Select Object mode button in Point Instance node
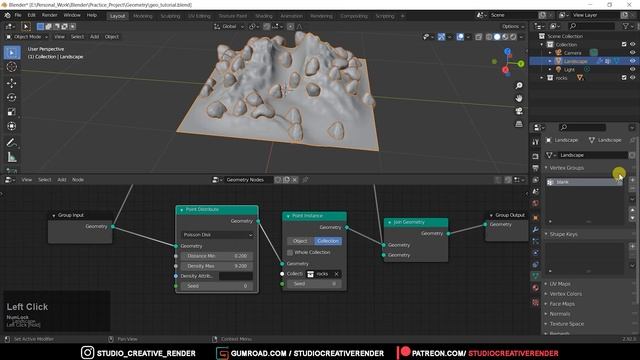The image size is (640, 360). [300, 241]
